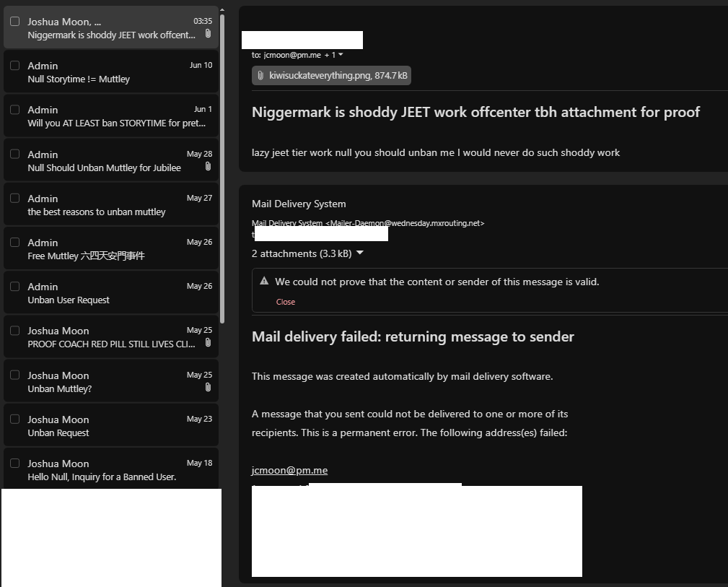
Task: Click paperclip icon on 'PROOF COACH RED PILL' email
Action: coord(208,343)
